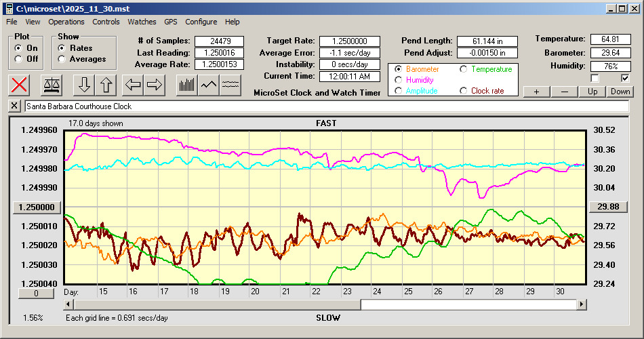This screenshot has height=339, width=644.
Task: Click the horizontal scrollbar right arrow
Action: [581, 305]
